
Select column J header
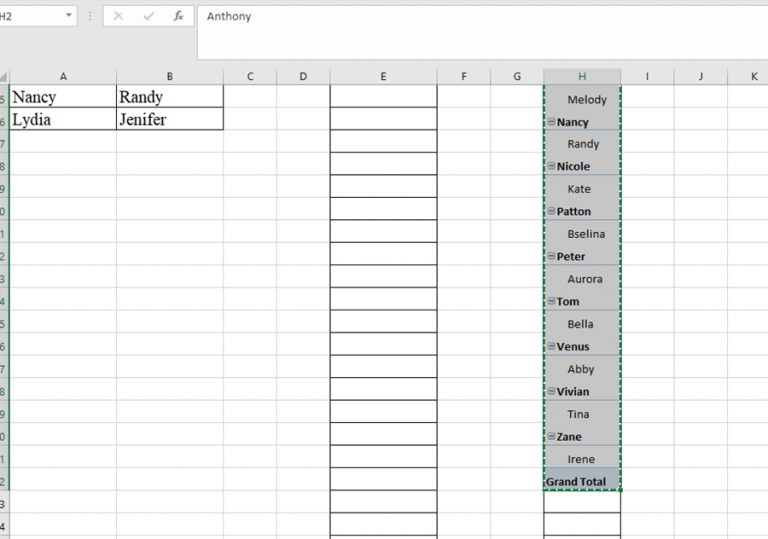[x=700, y=76]
